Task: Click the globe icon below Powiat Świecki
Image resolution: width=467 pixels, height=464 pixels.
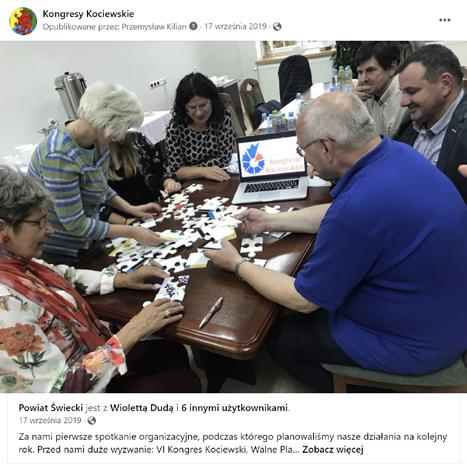Action: [x=92, y=420]
